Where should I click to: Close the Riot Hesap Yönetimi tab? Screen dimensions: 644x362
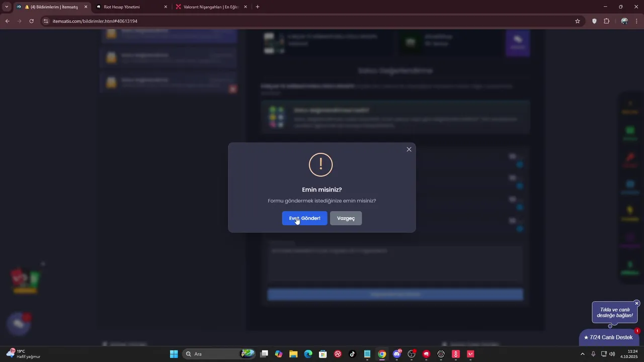pos(166,7)
